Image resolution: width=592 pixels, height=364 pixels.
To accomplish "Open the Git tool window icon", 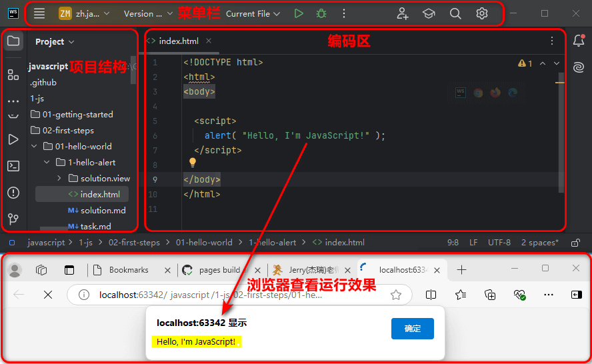I will tap(13, 219).
